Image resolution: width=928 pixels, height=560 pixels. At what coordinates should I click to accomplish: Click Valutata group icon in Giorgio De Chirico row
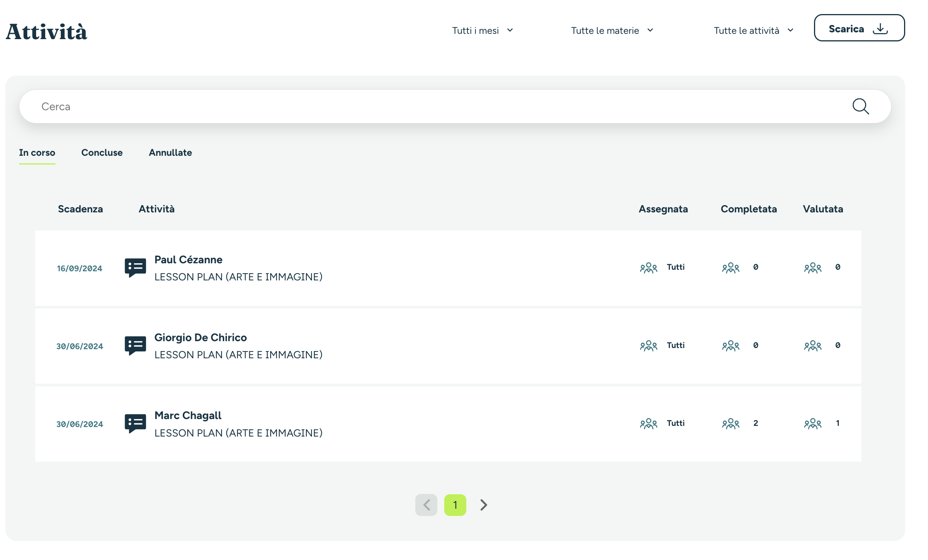pos(813,346)
